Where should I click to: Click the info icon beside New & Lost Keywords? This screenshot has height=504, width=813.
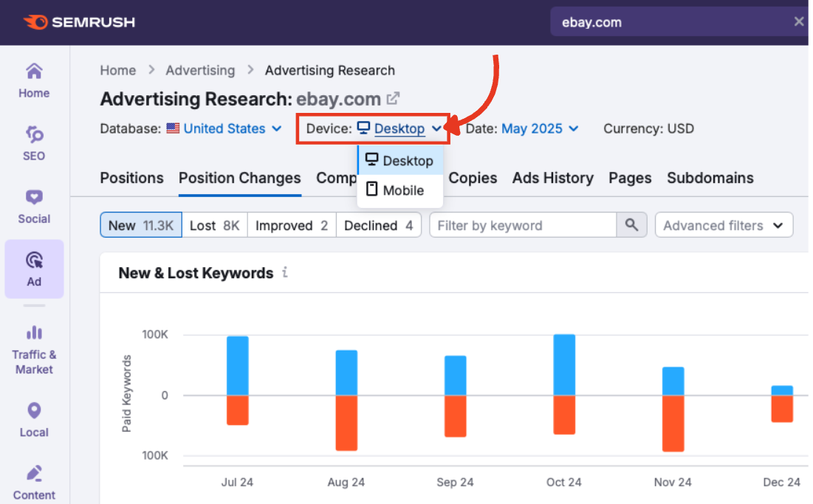click(285, 273)
